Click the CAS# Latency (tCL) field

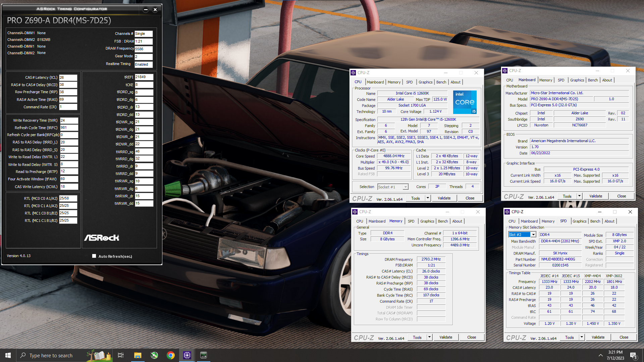[68, 77]
